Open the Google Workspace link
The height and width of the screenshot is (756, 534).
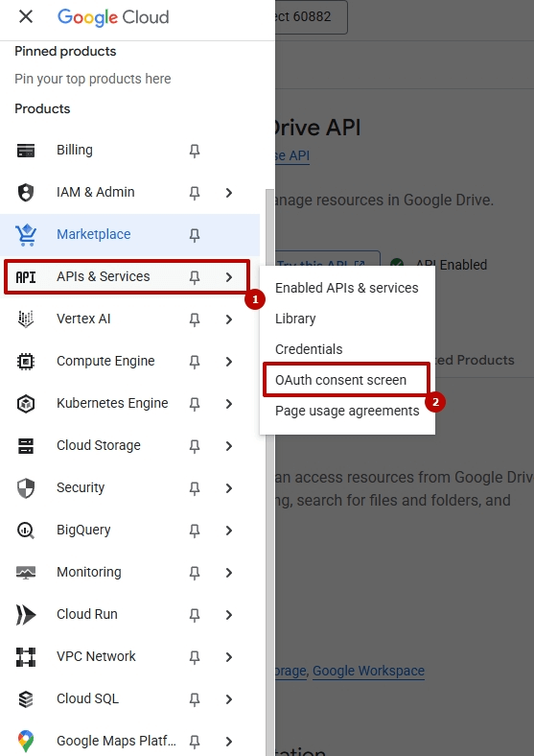369,671
